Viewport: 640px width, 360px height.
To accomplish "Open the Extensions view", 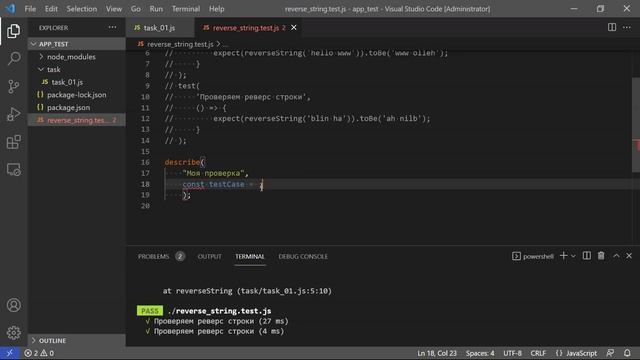I will (13, 142).
